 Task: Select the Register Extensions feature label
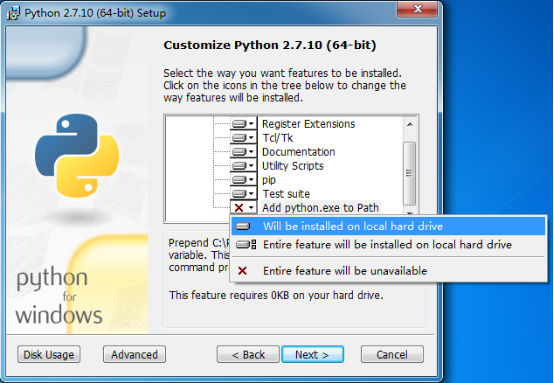tap(308, 124)
